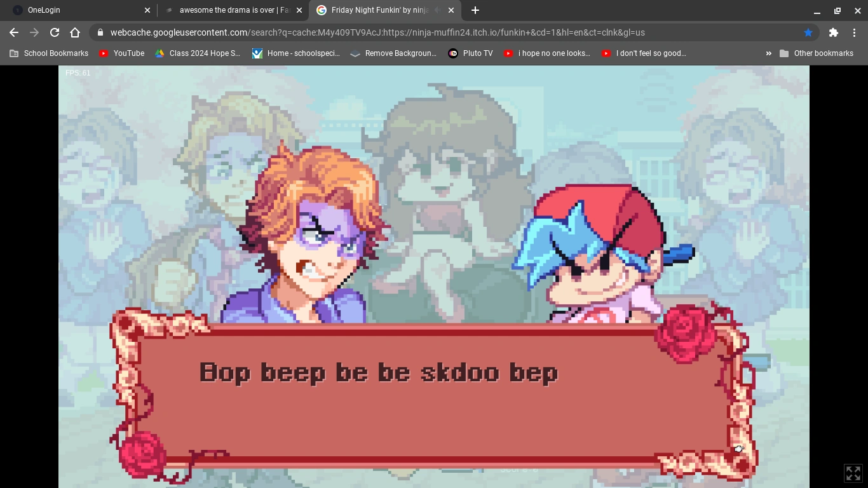Open the 'i hope no one looks...' bookmark
Viewport: 868px width, 488px height.
coord(547,53)
